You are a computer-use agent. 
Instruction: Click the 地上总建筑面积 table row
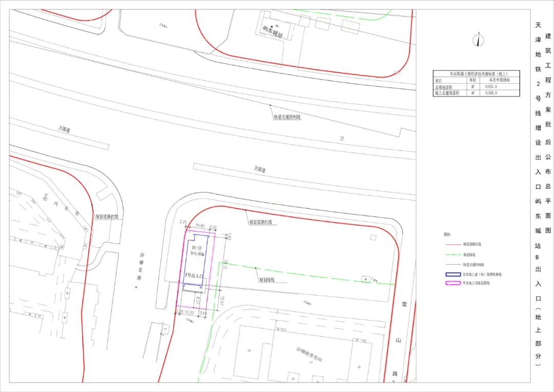tap(446, 93)
